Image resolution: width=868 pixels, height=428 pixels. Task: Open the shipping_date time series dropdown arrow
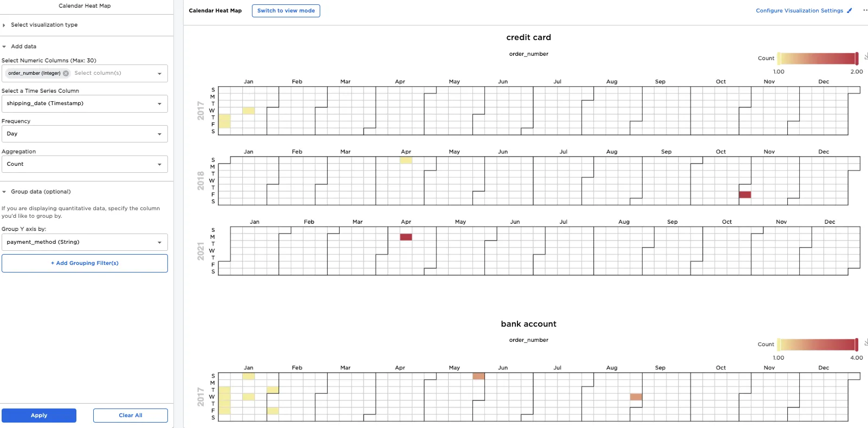coord(159,103)
